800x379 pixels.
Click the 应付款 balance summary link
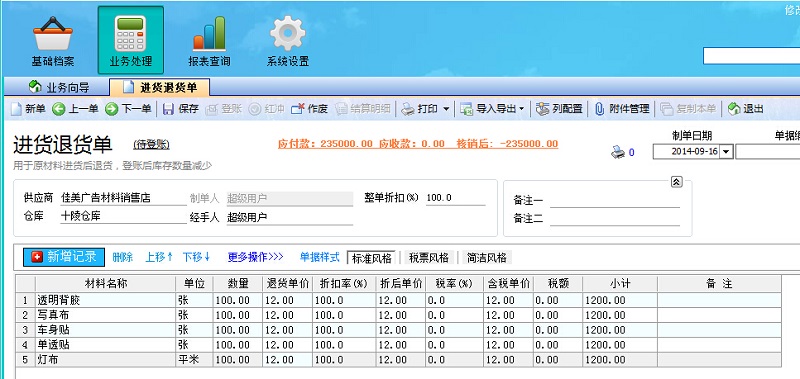(x=418, y=144)
